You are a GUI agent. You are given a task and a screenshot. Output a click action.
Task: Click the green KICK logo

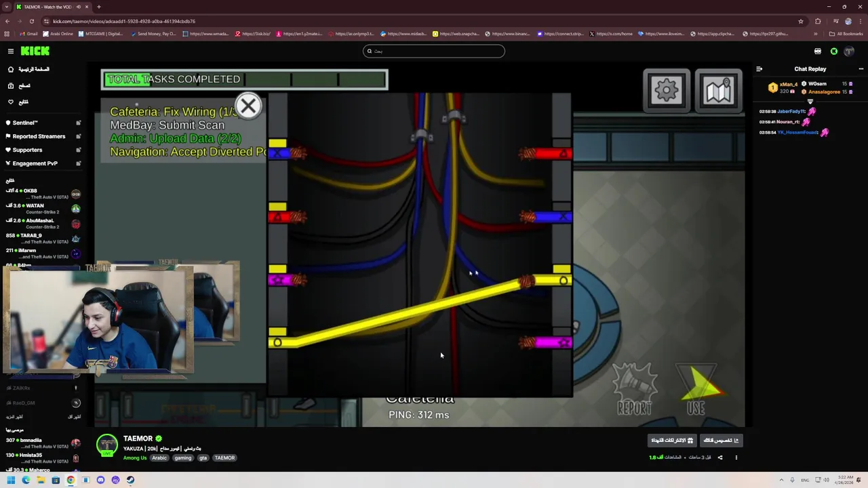(35, 51)
